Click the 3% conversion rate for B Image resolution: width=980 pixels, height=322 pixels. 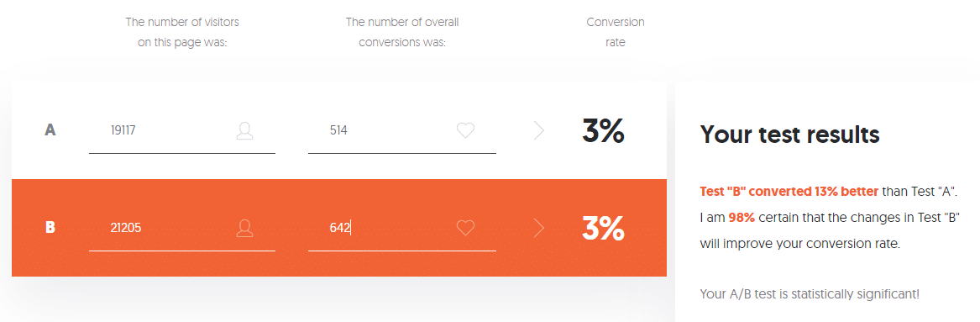(x=603, y=228)
